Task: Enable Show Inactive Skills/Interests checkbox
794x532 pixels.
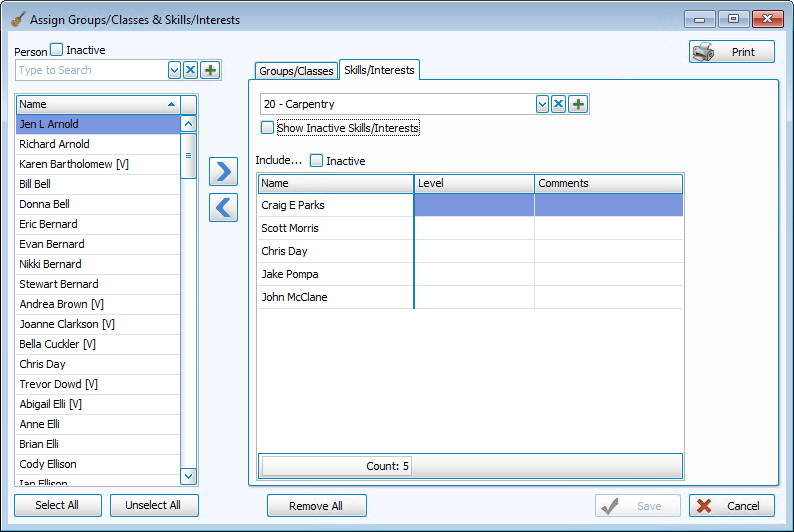Action: [267, 128]
